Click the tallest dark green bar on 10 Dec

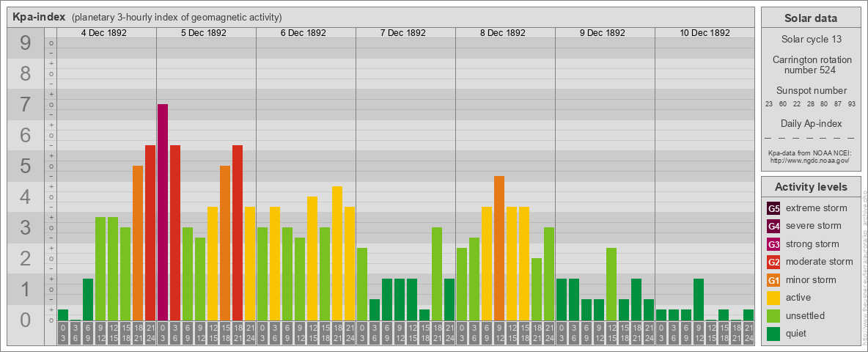pos(699,299)
